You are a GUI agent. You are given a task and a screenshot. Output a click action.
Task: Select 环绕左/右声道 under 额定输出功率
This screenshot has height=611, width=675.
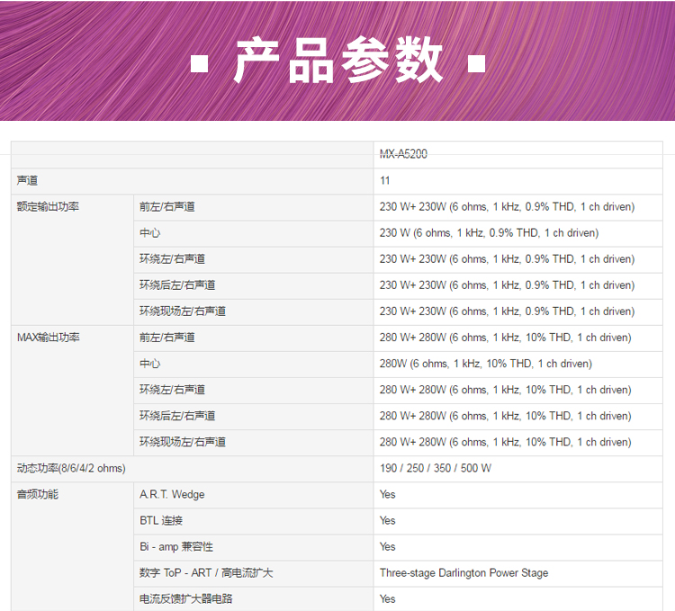[172, 259]
